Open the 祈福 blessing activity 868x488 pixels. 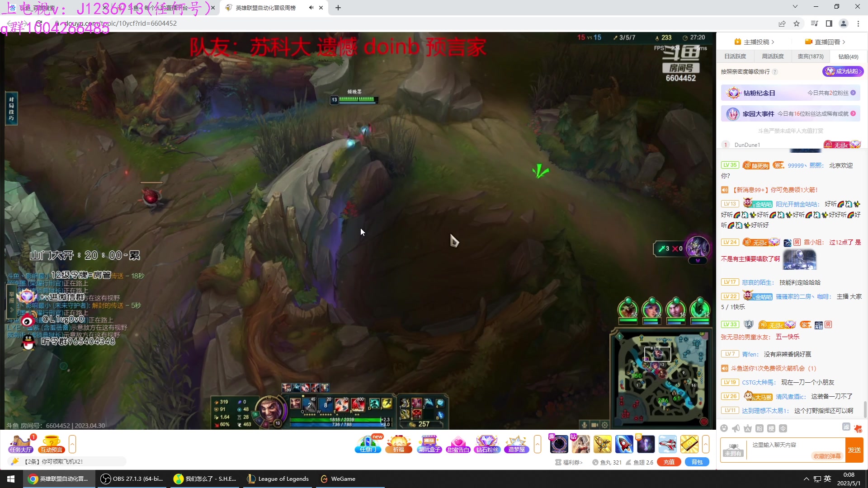click(x=398, y=444)
